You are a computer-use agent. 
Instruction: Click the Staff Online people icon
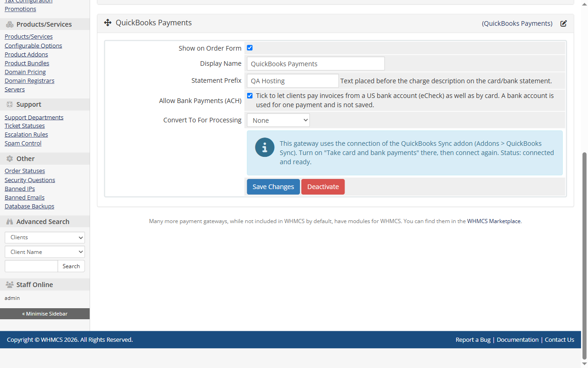tap(10, 285)
